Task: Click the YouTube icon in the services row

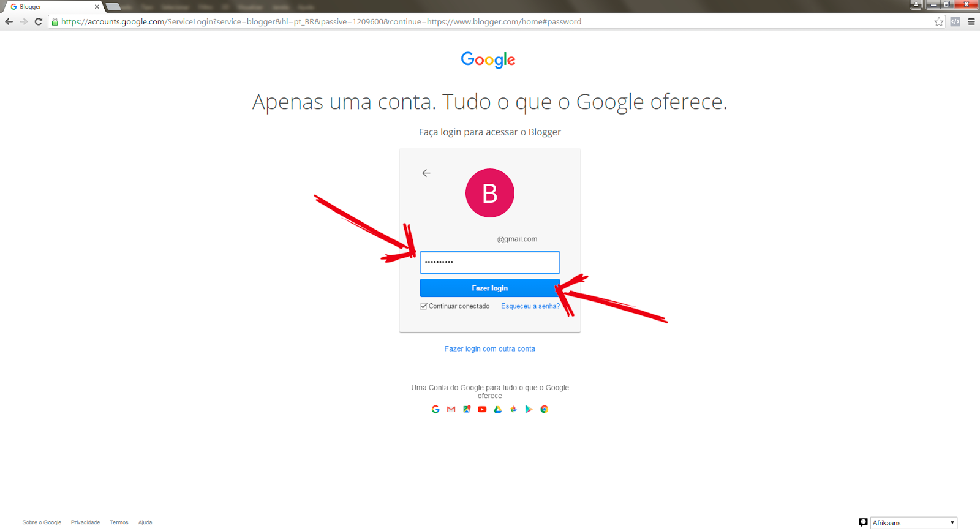Action: coord(482,409)
